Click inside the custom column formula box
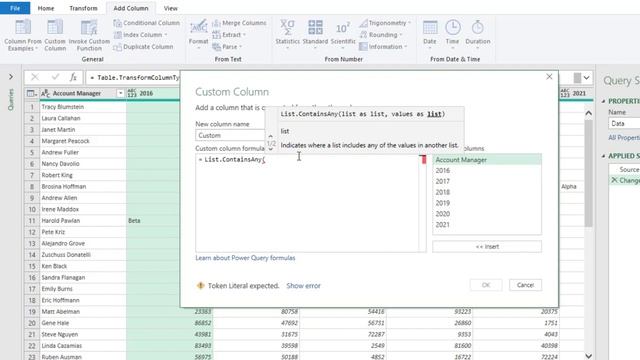 pos(307,203)
